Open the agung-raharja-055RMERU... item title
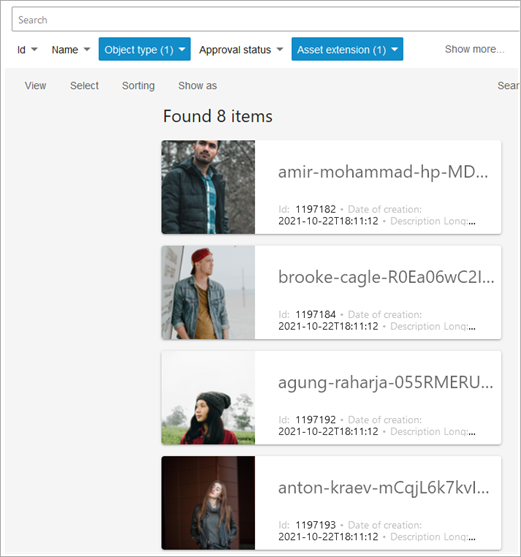Image resolution: width=521 pixels, height=557 pixels. pos(386,383)
